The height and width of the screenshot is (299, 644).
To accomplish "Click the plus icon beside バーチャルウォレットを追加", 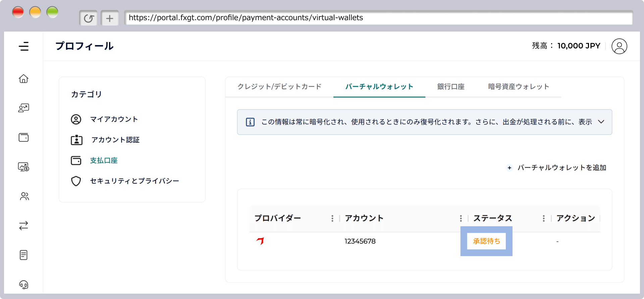I will pos(509,168).
